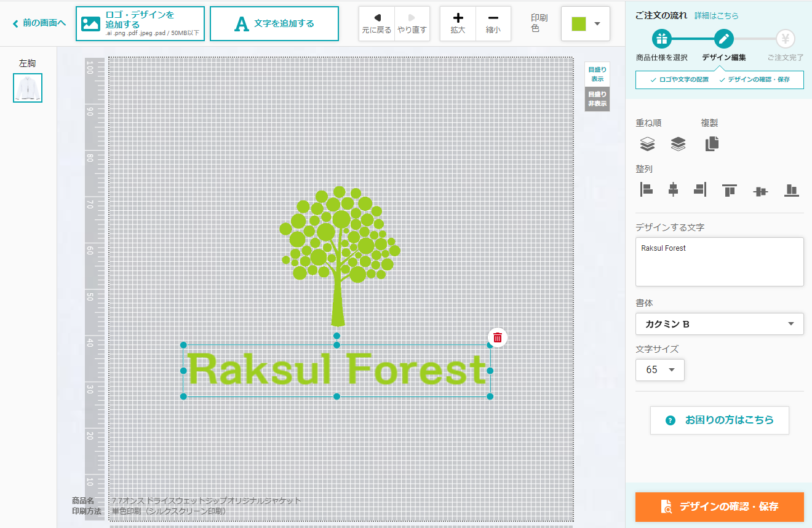Click 文字を追加する button
This screenshot has height=528, width=812.
pos(274,23)
